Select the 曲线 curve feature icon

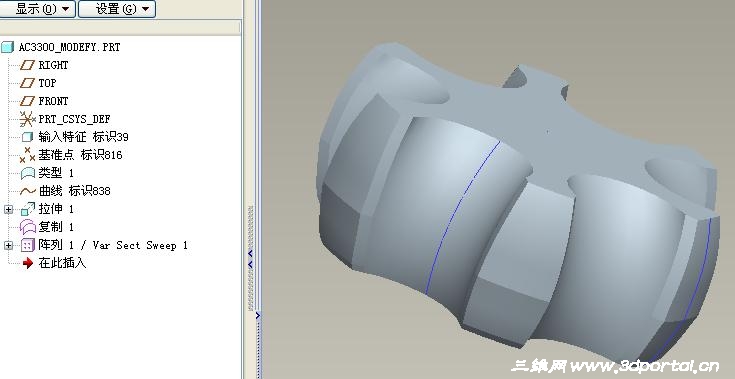[x=28, y=191]
